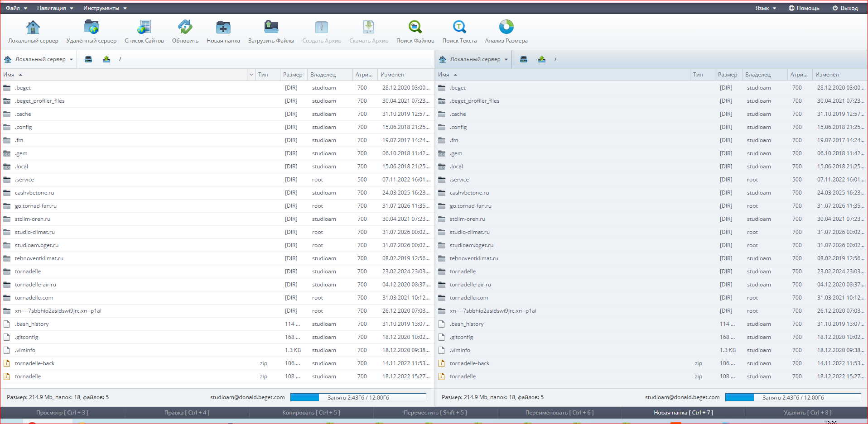Click the Новая папка [Ctrl + 7] button

(x=684, y=413)
